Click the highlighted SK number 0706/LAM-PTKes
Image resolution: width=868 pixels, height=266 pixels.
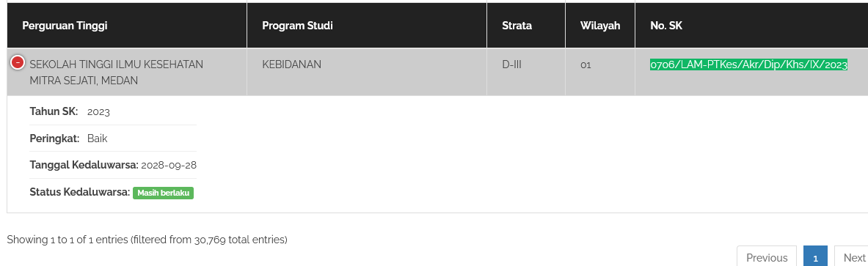(748, 64)
